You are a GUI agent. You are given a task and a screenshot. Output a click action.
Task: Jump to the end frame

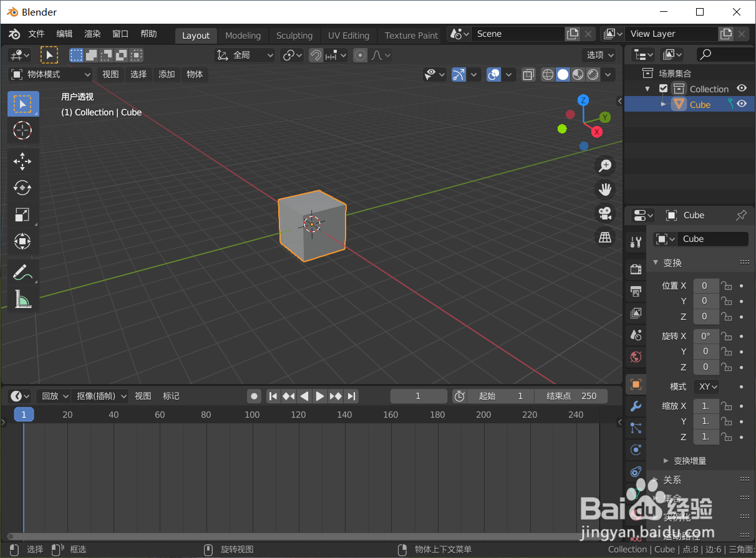pyautogui.click(x=352, y=396)
